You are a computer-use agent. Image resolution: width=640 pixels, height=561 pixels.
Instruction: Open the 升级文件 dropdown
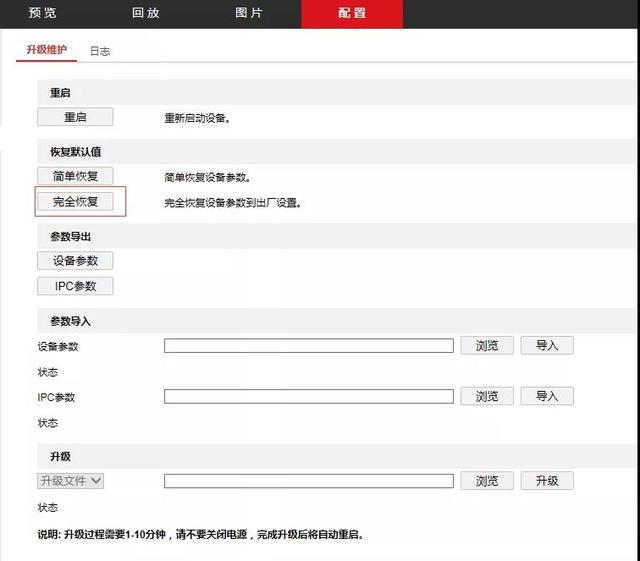(x=70, y=481)
